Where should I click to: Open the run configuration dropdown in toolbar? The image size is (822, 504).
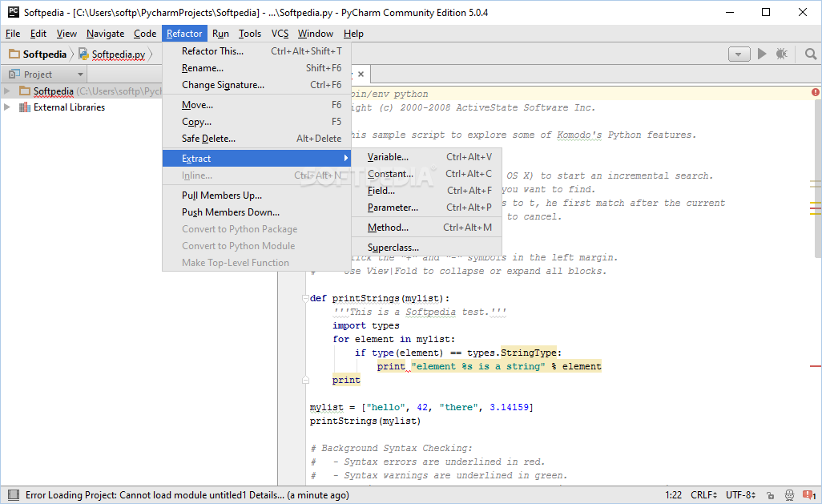click(739, 54)
